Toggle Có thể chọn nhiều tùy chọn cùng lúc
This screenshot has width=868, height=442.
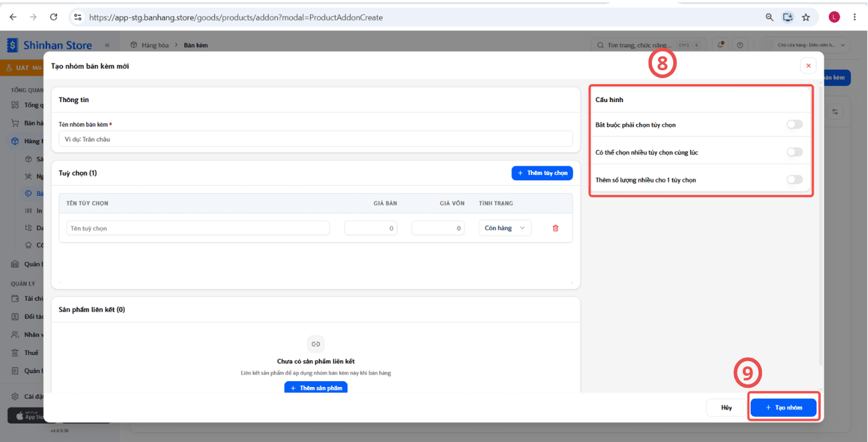[x=794, y=152]
